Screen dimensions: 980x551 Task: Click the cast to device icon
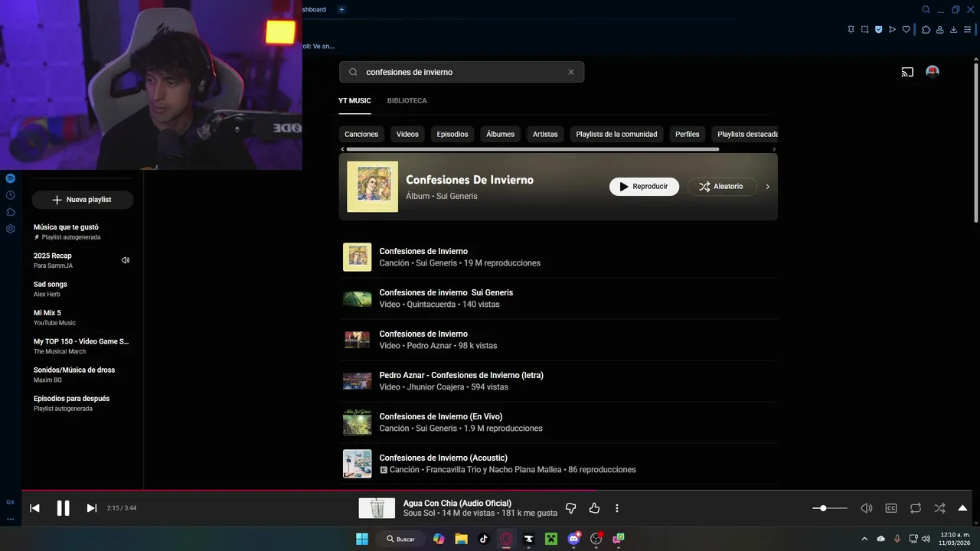pyautogui.click(x=907, y=72)
